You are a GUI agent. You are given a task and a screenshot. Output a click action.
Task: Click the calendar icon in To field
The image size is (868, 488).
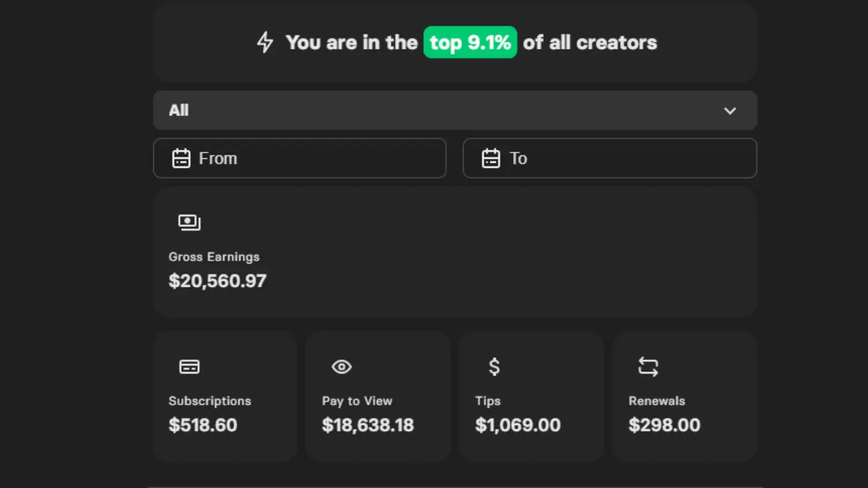(491, 158)
